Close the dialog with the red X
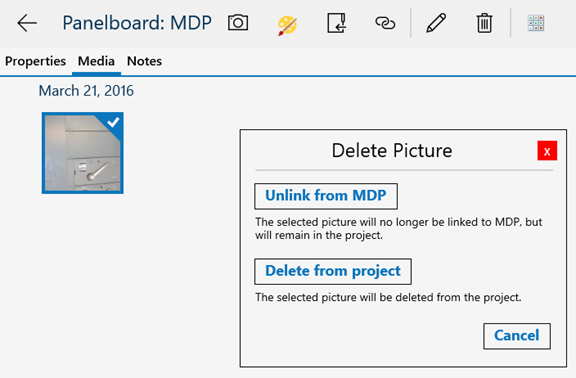The height and width of the screenshot is (378, 576). pos(547,151)
